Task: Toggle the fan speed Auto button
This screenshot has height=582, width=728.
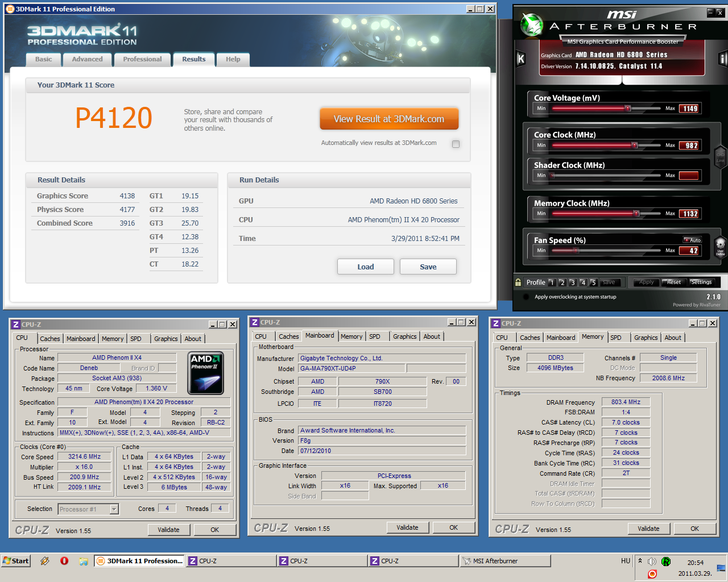Action: 692,240
